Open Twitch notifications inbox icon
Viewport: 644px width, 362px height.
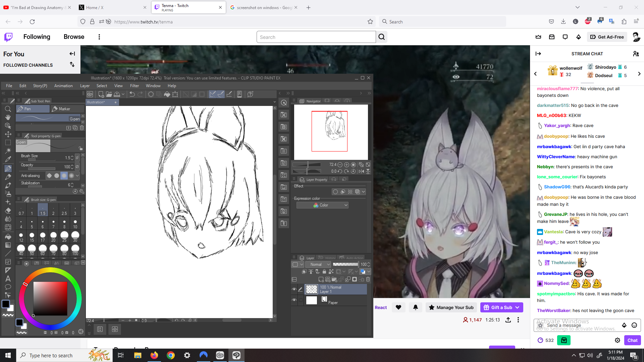[552, 37]
